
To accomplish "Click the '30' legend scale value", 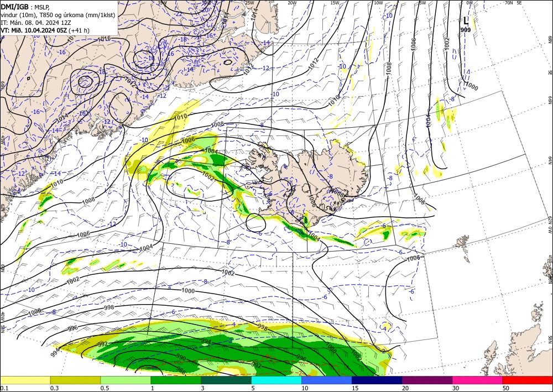I will [x=455, y=388].
